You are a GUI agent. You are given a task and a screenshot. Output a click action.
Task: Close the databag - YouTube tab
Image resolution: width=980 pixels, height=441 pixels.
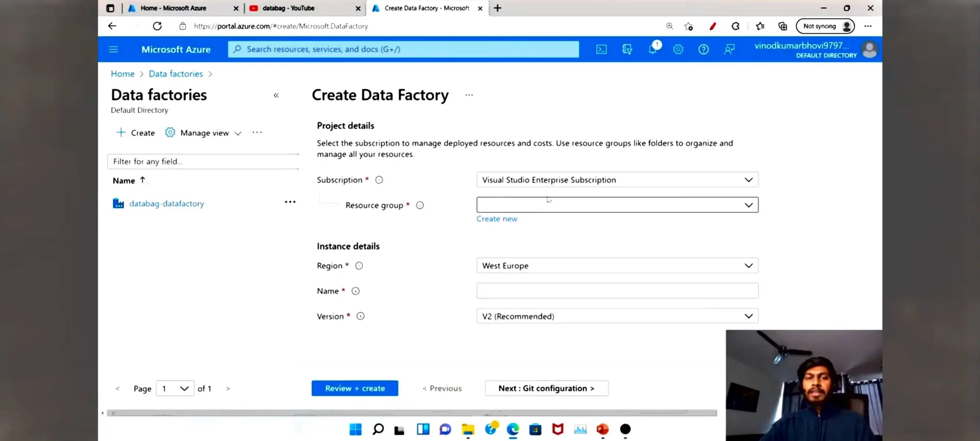point(358,8)
